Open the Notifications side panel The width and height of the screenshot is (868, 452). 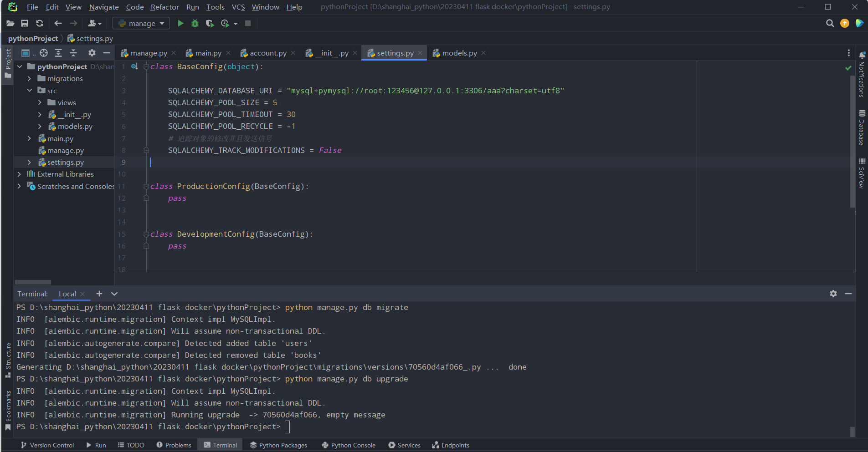click(862, 74)
